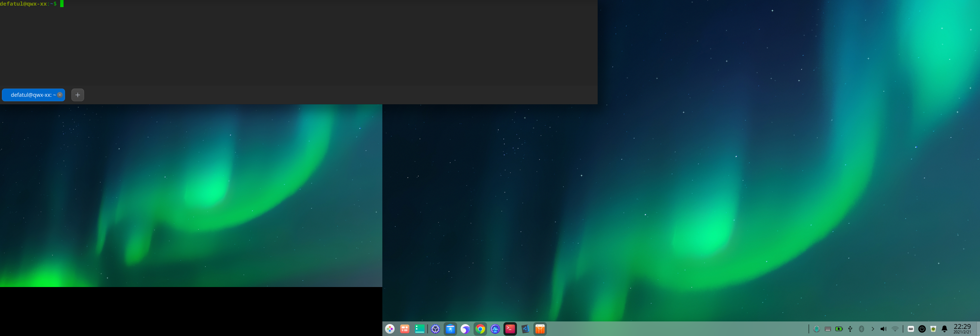Viewport: 980px width, 336px height.
Task: Open the Deepin launcher from the dock
Action: [x=389, y=329]
